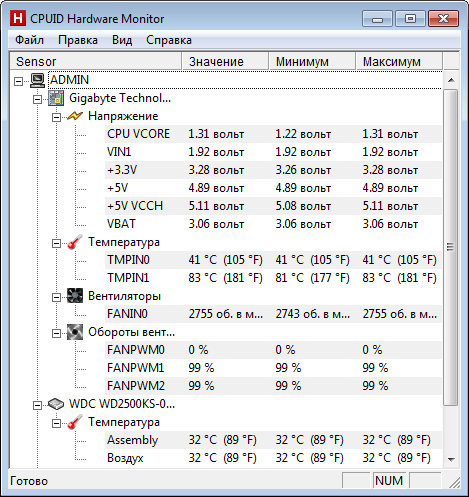Open the Вид menu

click(122, 40)
